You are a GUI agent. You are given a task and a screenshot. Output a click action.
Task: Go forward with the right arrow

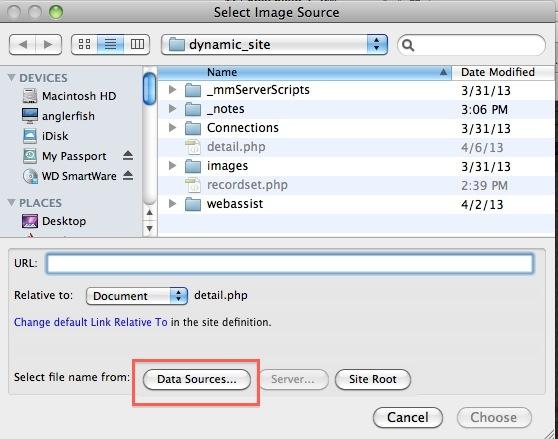click(49, 44)
